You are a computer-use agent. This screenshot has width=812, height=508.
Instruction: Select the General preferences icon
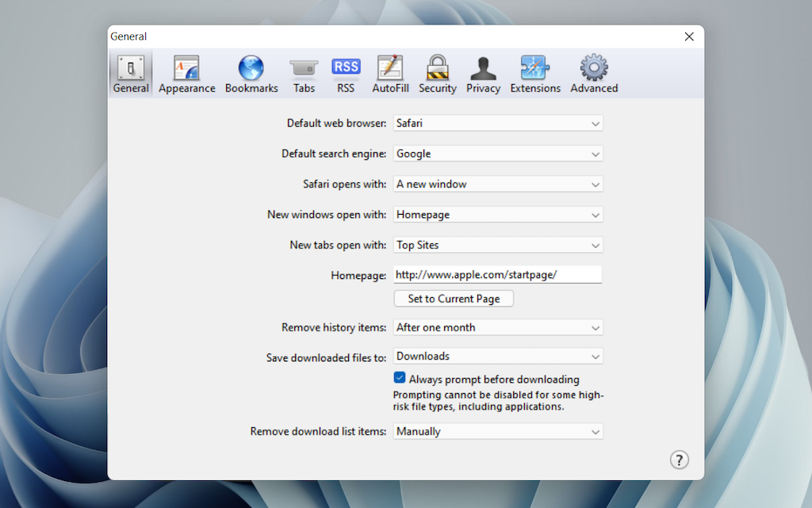[131, 74]
